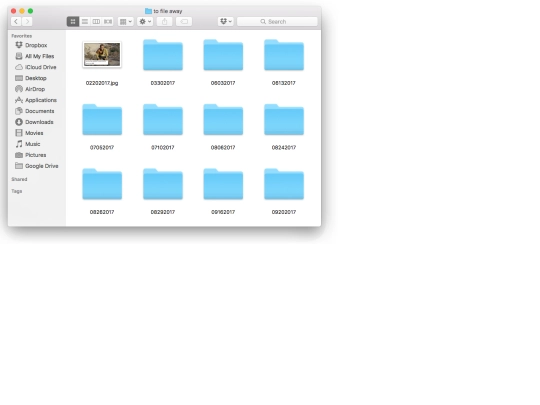Select the 08062017 folder icon
Screen dimensions: 540x405
click(223, 119)
